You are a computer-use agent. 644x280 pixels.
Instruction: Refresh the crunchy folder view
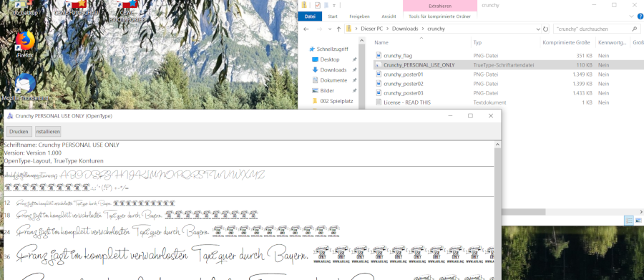coord(545,29)
